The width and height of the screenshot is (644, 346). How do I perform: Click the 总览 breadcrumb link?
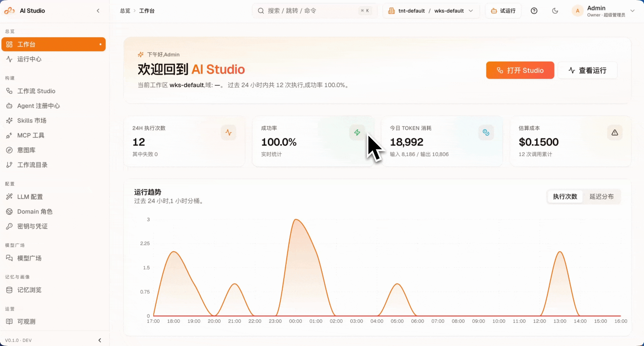click(x=125, y=11)
